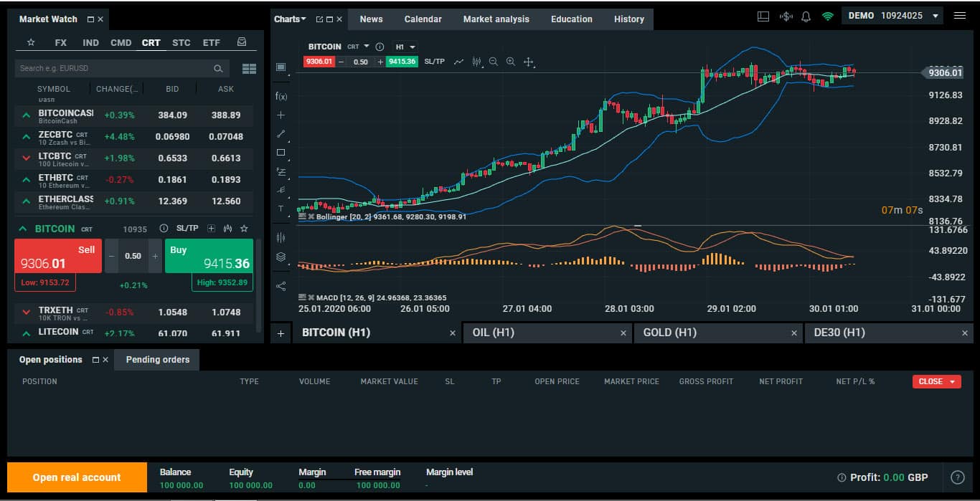Open the hamburger main menu
Viewport: 980px width, 501px height.
960,15
